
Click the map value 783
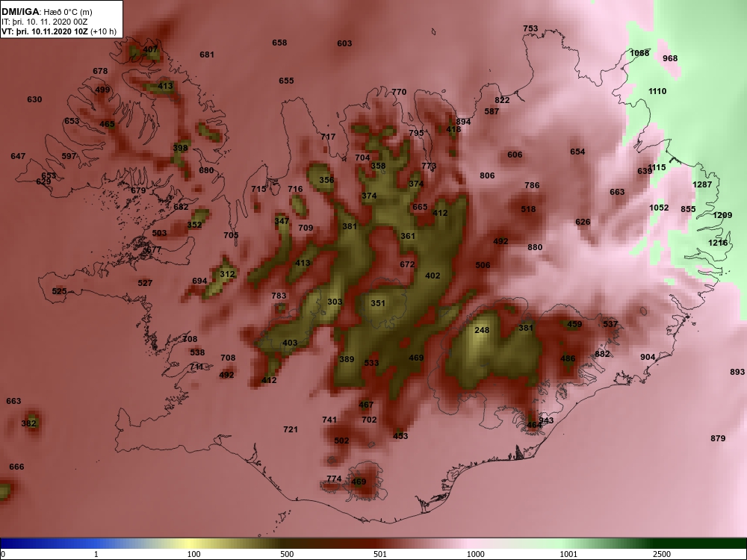pos(279,296)
